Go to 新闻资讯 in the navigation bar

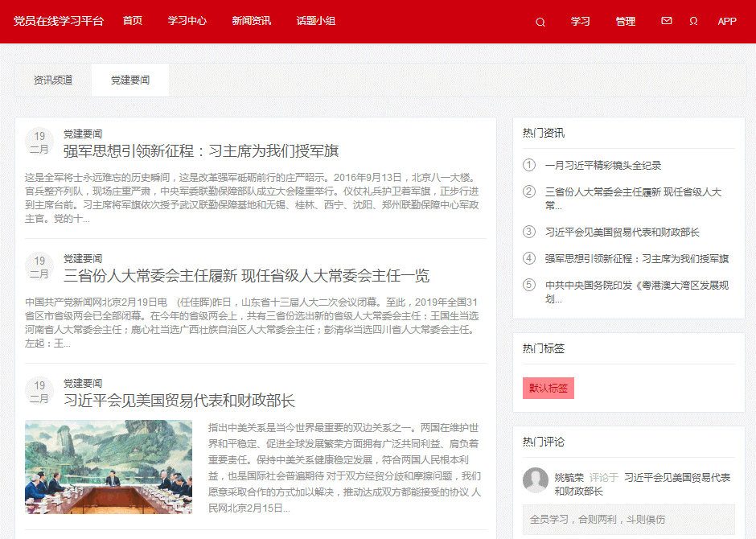pyautogui.click(x=251, y=21)
